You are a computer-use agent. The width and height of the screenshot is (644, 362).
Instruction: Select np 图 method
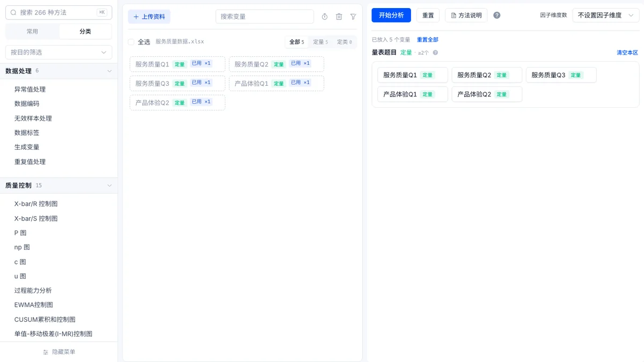pos(22,247)
